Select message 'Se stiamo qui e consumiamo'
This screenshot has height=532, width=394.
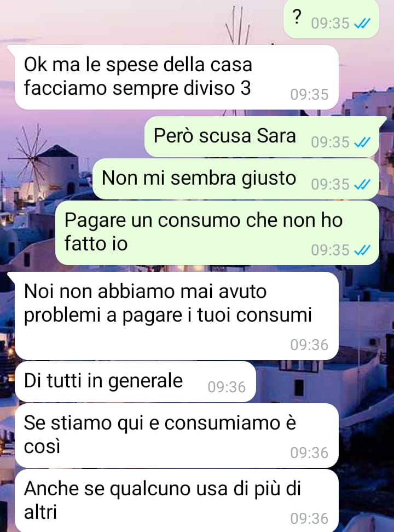tap(177, 436)
